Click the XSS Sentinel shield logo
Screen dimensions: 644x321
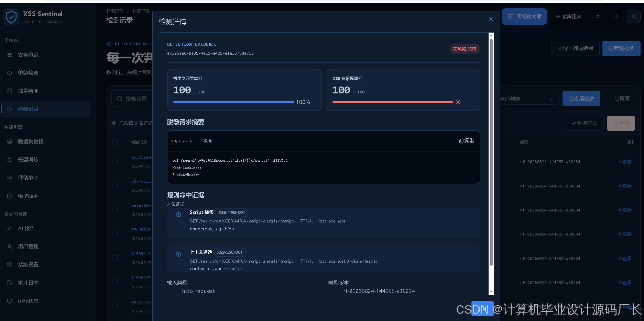[x=11, y=17]
